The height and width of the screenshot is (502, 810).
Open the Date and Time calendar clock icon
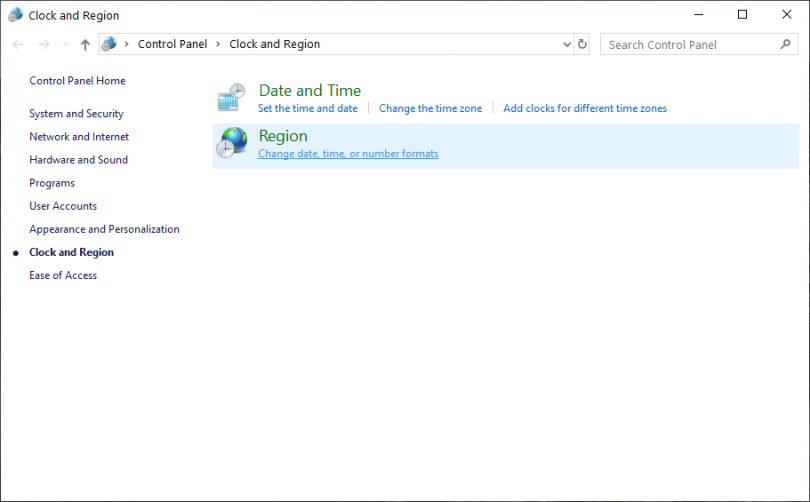click(231, 97)
